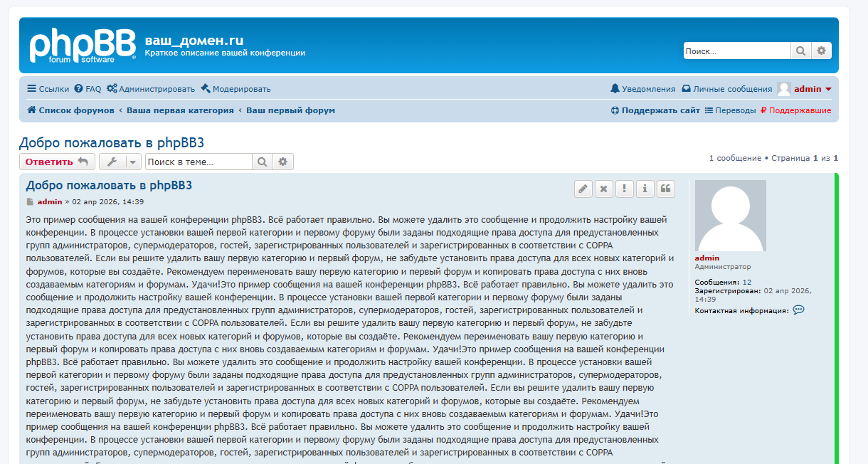Click the Страница 1 из 1 pagination text
The width and height of the screenshot is (868, 464).
[805, 158]
